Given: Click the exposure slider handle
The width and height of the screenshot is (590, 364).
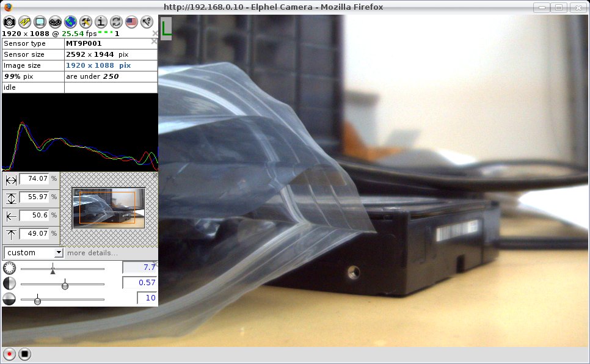Looking at the screenshot, I should point(53,268).
